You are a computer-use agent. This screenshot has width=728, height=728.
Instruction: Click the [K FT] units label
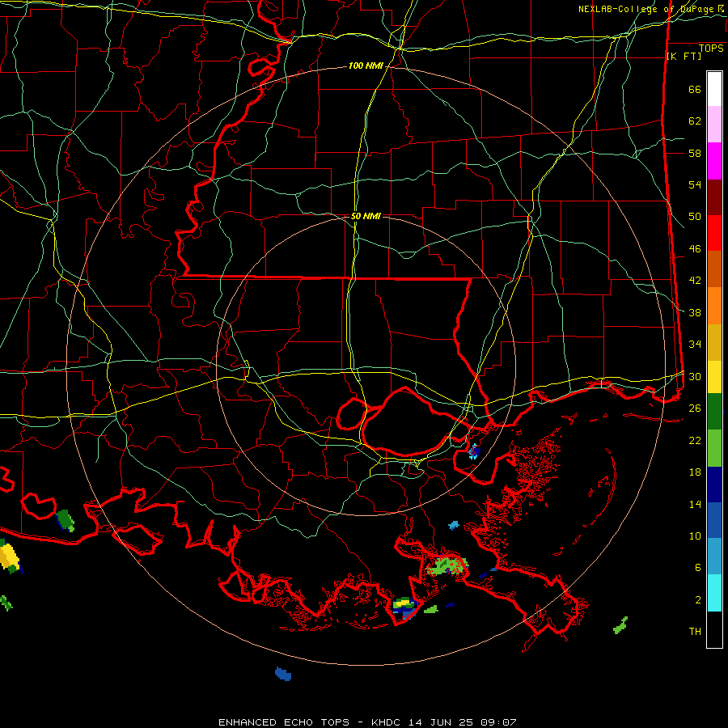pos(684,56)
